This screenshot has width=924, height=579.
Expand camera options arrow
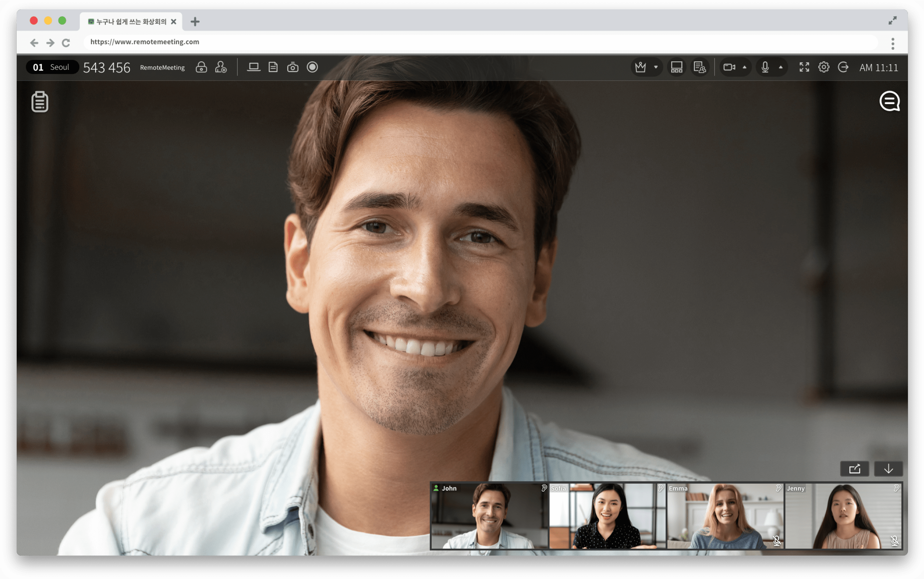pyautogui.click(x=745, y=67)
